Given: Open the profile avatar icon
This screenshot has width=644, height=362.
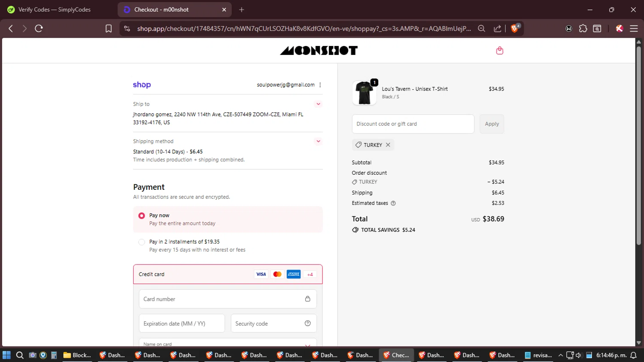Looking at the screenshot, I should 619,28.
